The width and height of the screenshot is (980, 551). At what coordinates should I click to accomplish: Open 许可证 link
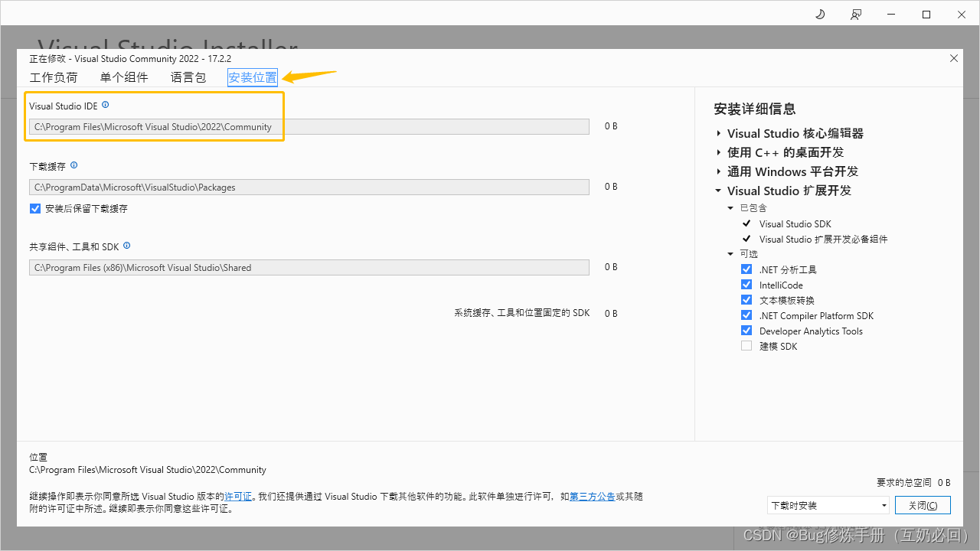pos(238,497)
